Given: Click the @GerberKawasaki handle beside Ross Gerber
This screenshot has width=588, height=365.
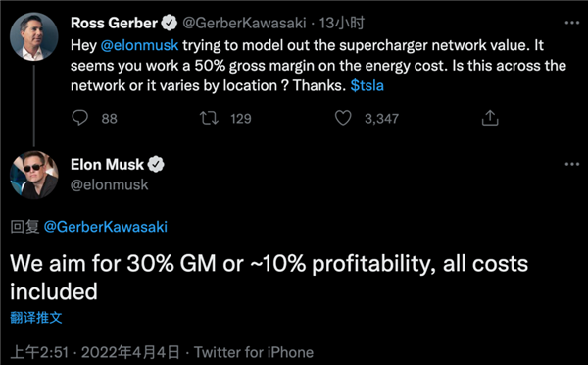Looking at the screenshot, I should [244, 24].
